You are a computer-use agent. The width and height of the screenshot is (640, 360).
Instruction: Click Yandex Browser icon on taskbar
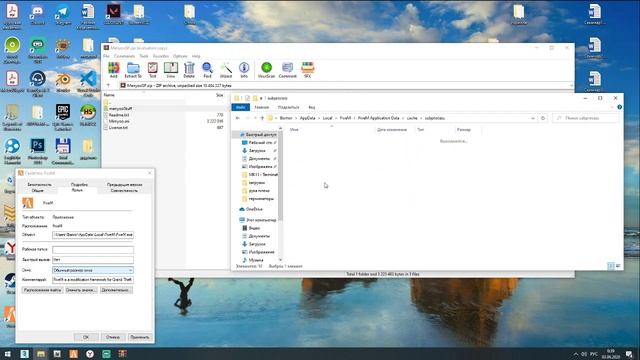90,354
